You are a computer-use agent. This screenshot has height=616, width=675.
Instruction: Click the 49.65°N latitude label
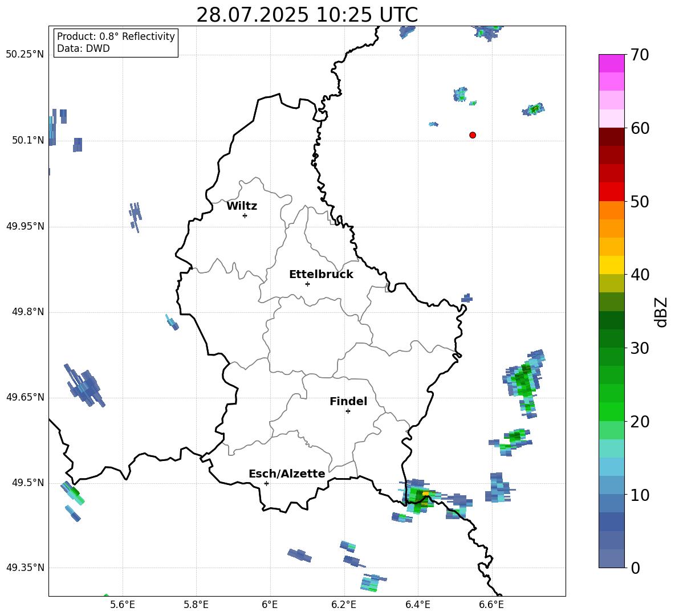point(25,397)
